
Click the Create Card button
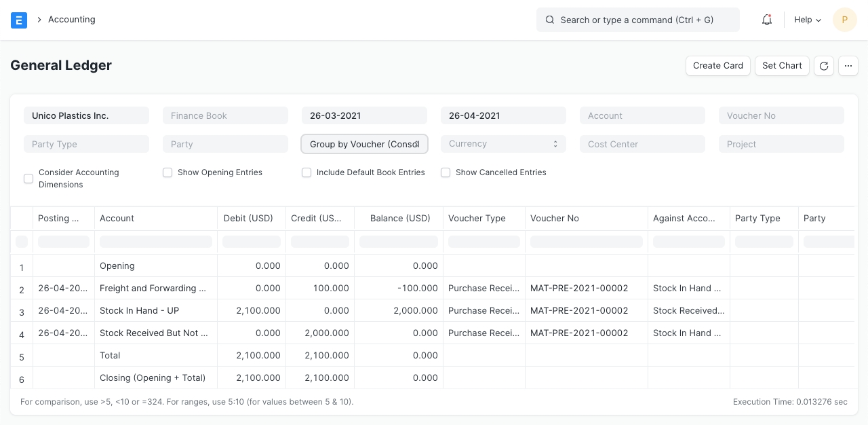pos(718,66)
